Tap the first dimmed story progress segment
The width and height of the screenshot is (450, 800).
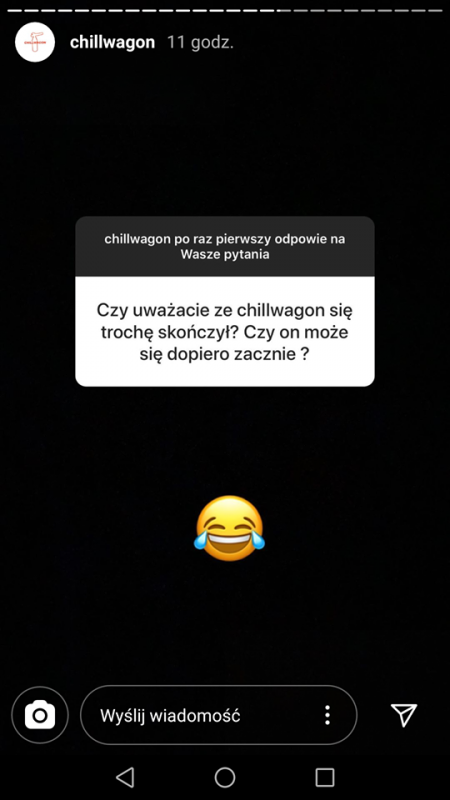click(284, 10)
